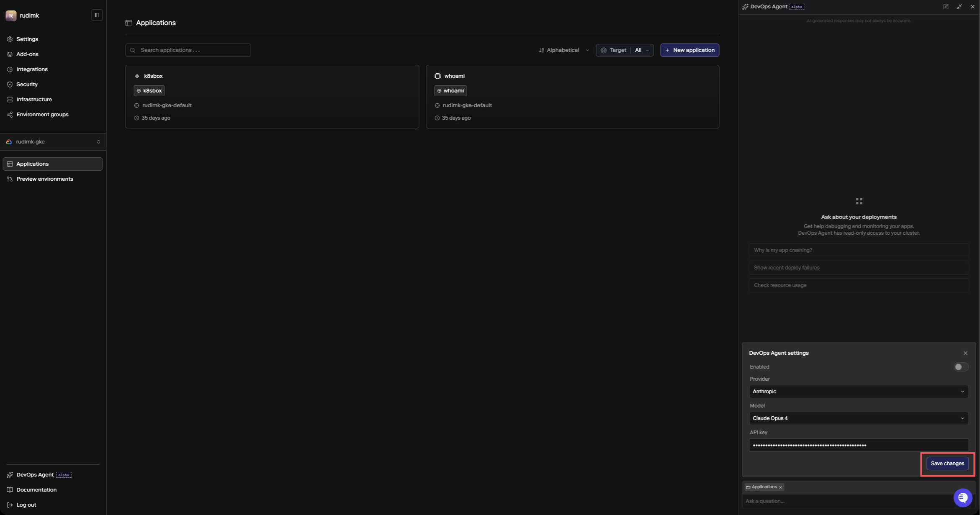Image resolution: width=980 pixels, height=515 pixels.
Task: Click the Search applications field
Action: (188, 50)
